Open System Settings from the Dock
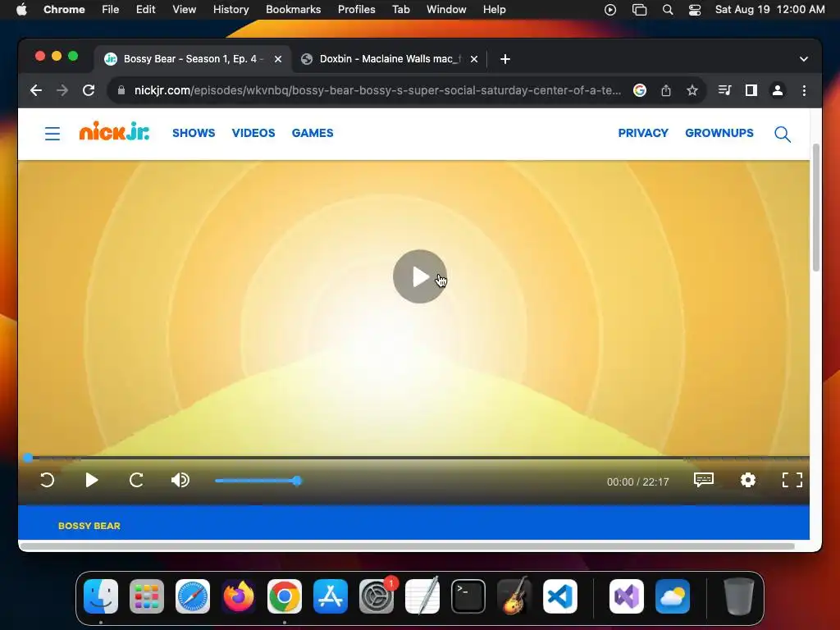 coord(376,596)
